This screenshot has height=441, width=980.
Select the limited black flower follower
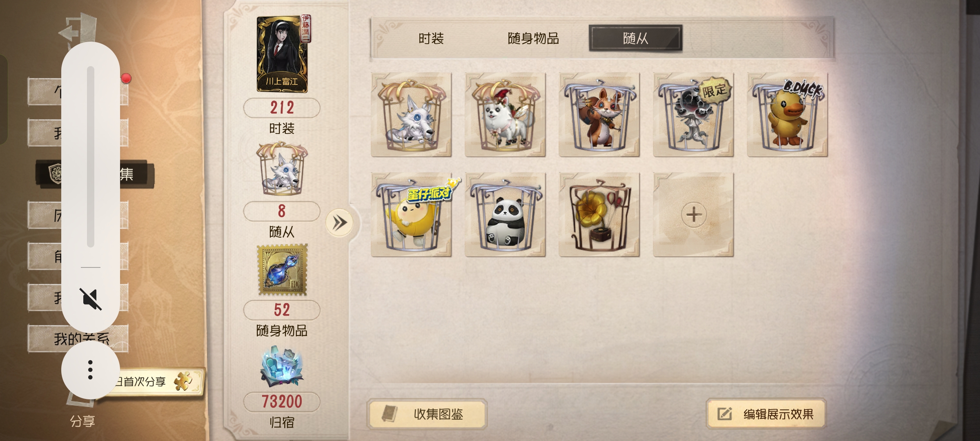pyautogui.click(x=693, y=115)
